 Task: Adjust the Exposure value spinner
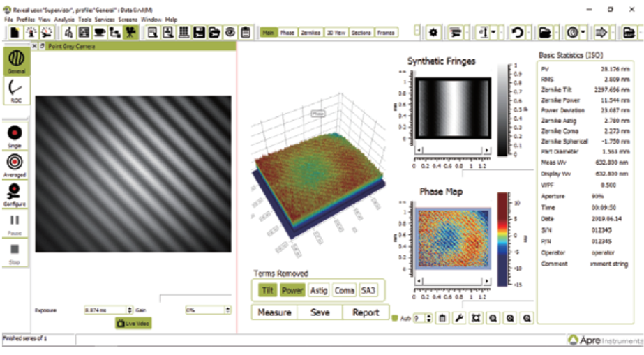click(129, 310)
